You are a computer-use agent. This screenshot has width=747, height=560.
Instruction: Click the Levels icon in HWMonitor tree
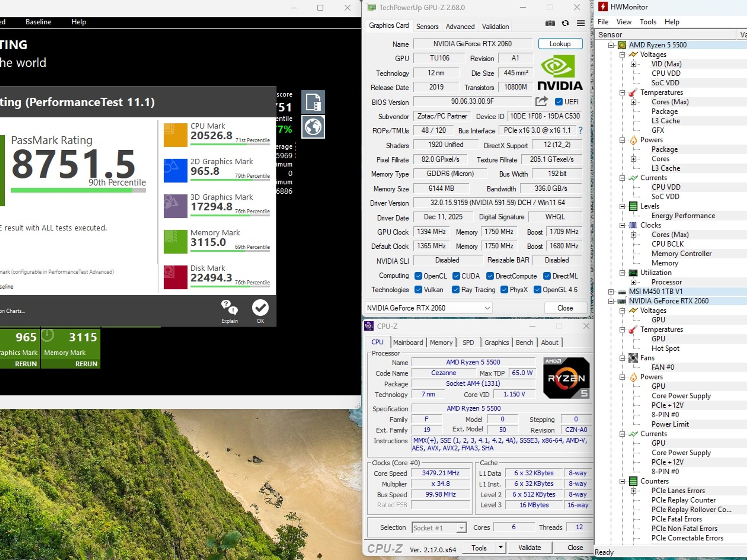click(633, 206)
